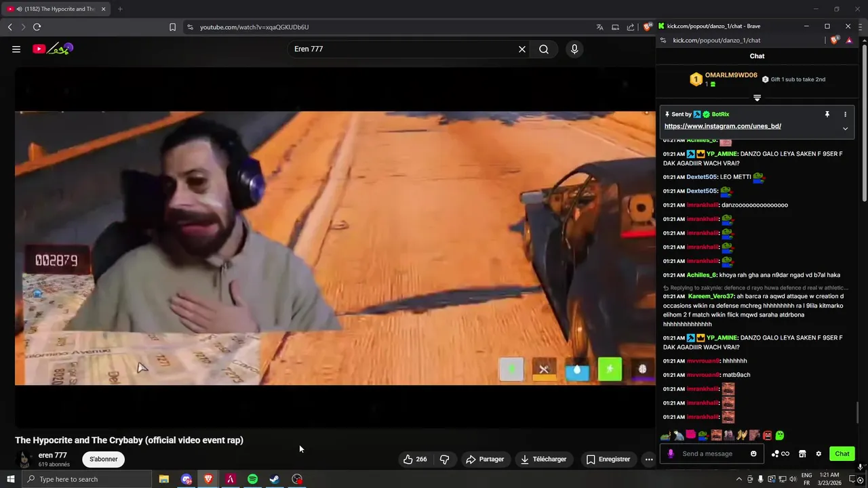Click Brave Rewards triangle icon in Kick window
Viewport: 868px width, 488px height.
(849, 40)
